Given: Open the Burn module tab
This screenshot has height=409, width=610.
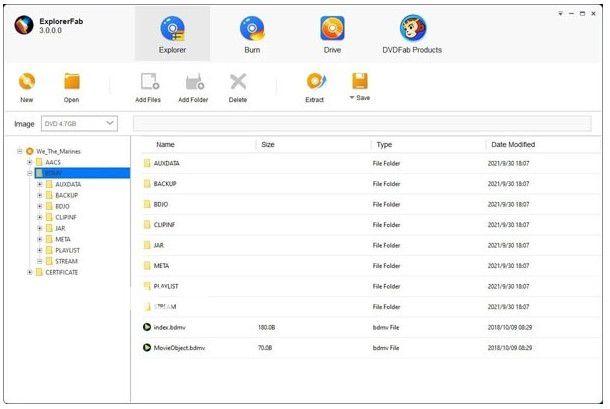Looking at the screenshot, I should [x=252, y=34].
